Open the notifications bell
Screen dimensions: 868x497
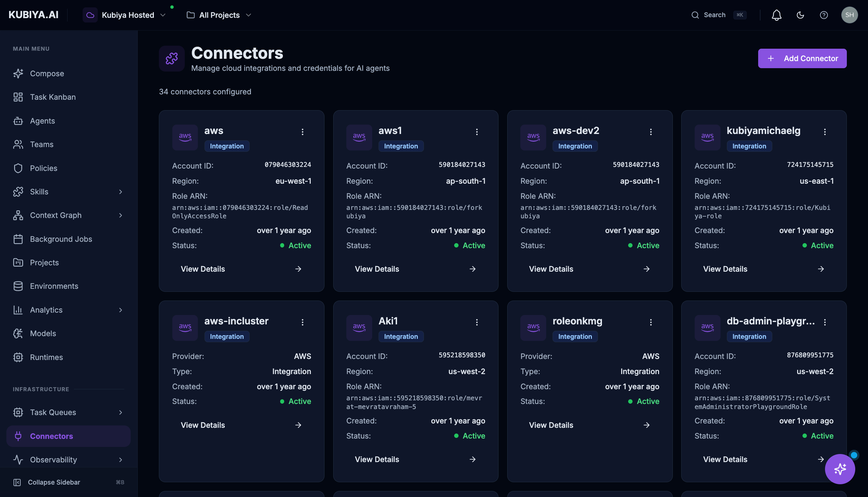pos(776,15)
